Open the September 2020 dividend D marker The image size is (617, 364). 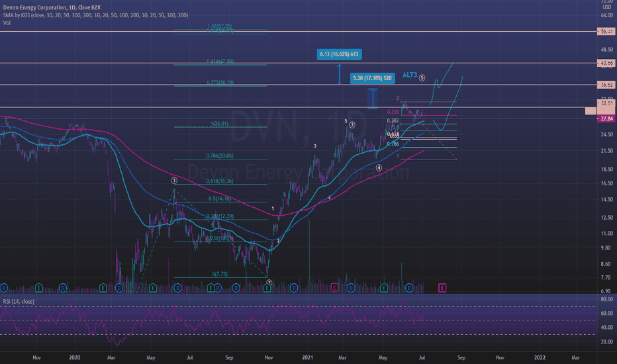point(236,288)
